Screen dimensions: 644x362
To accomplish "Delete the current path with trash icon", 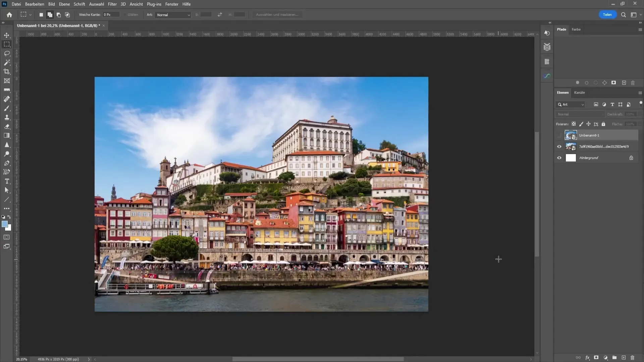I will pyautogui.click(x=633, y=83).
